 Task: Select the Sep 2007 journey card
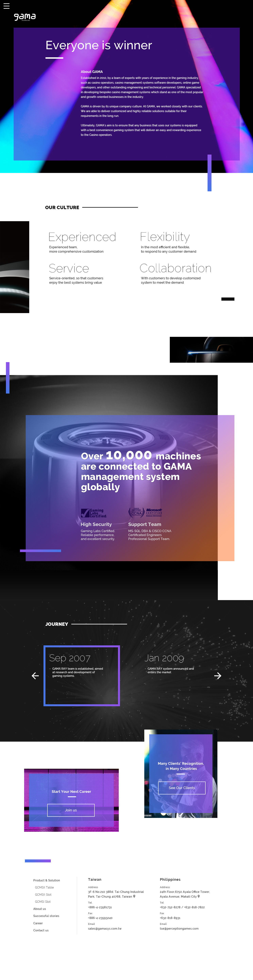81,675
